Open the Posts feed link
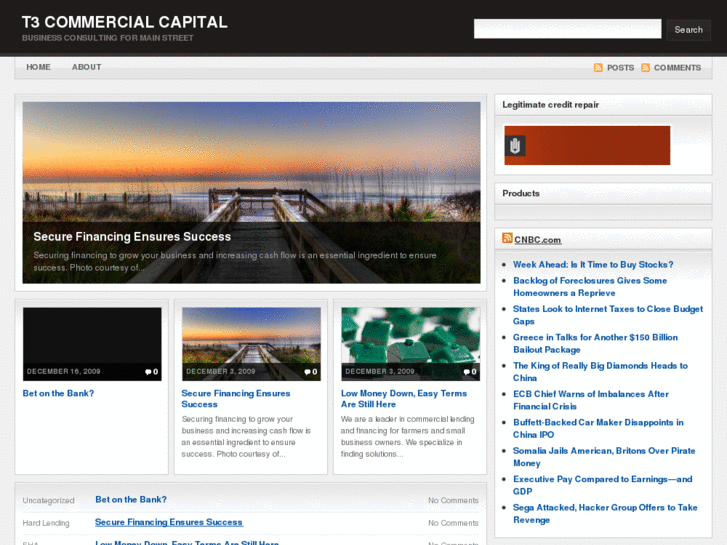This screenshot has height=545, width=727. (x=620, y=68)
